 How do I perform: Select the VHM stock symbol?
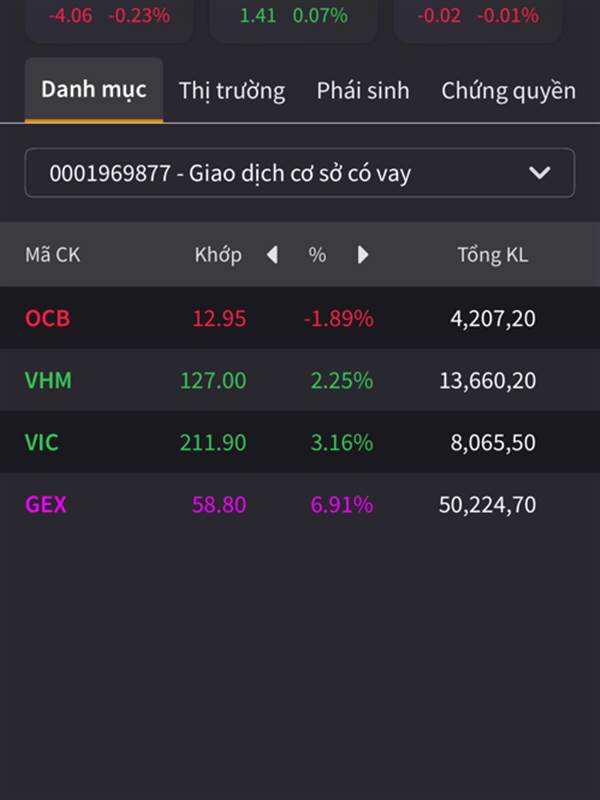point(48,381)
